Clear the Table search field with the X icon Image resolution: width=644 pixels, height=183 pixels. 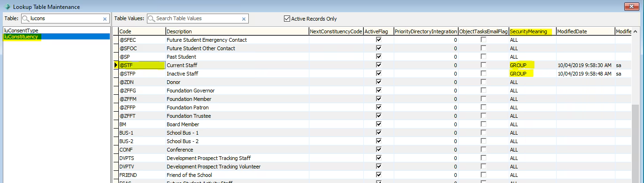(x=105, y=19)
